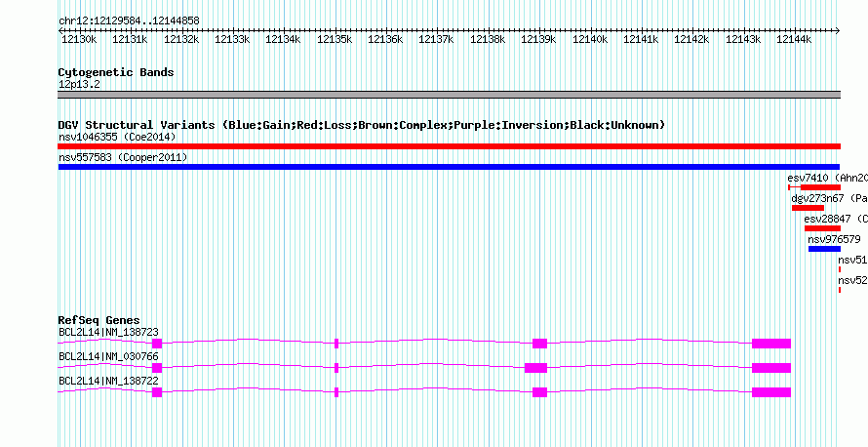Click the red esv28847 loss bar
Screen dimensions: 868x447
pyautogui.click(x=822, y=228)
